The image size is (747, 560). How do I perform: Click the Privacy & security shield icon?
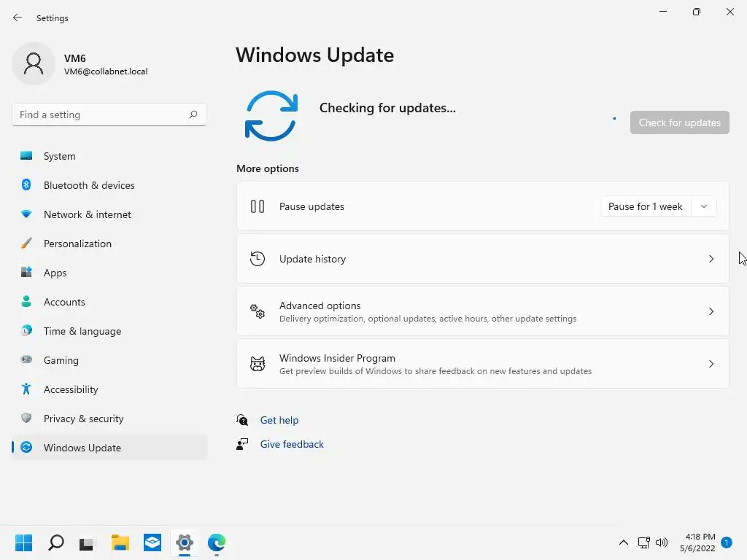26,418
